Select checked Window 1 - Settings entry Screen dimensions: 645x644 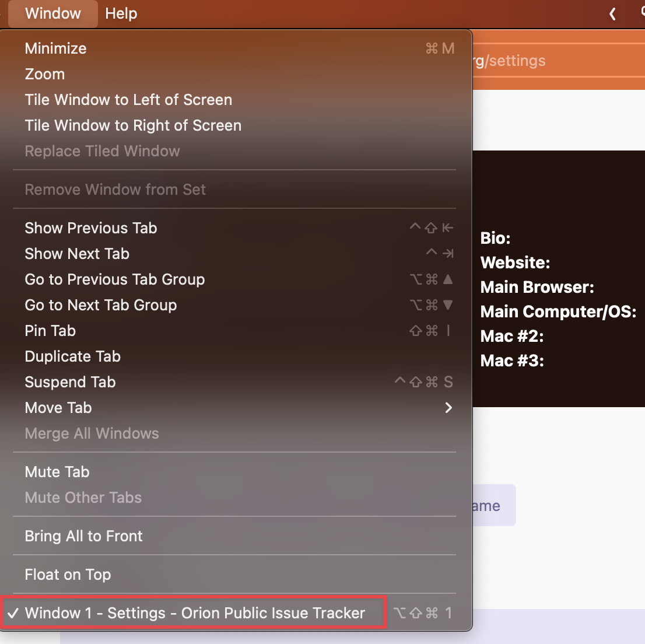pos(195,613)
